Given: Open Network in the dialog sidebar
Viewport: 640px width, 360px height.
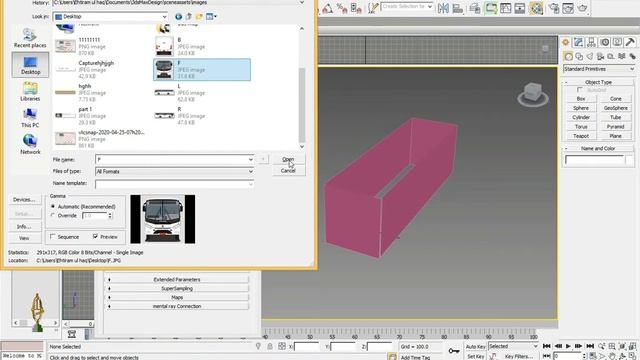Looking at the screenshot, I should pyautogui.click(x=30, y=144).
